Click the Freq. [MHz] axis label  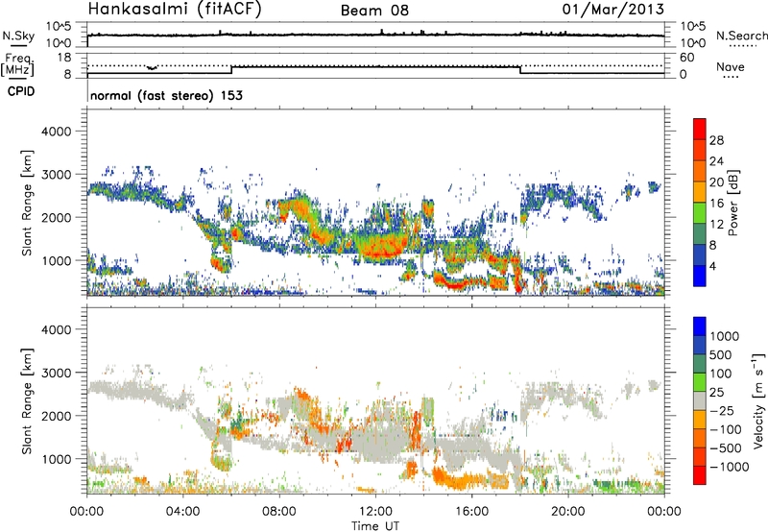[x=18, y=65]
